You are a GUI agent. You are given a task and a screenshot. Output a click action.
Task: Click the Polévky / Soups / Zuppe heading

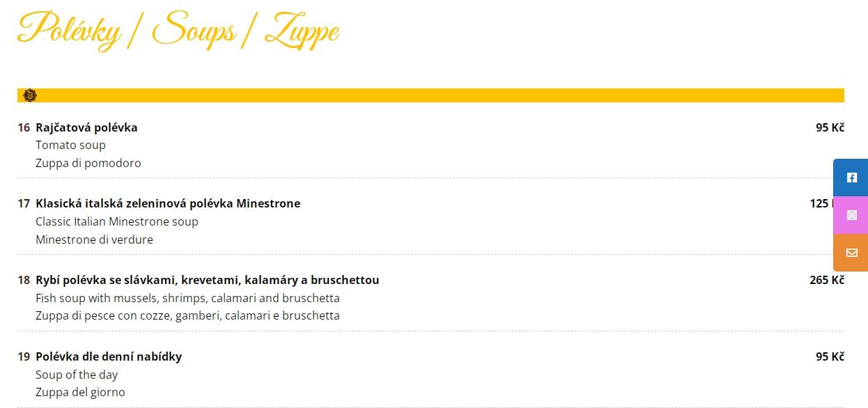(178, 31)
